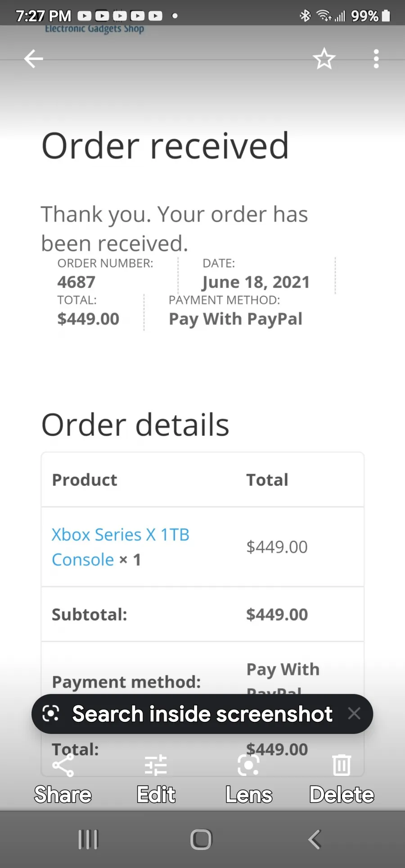Open the recent apps navigation button
Screen dimensions: 405x868
tap(88, 839)
